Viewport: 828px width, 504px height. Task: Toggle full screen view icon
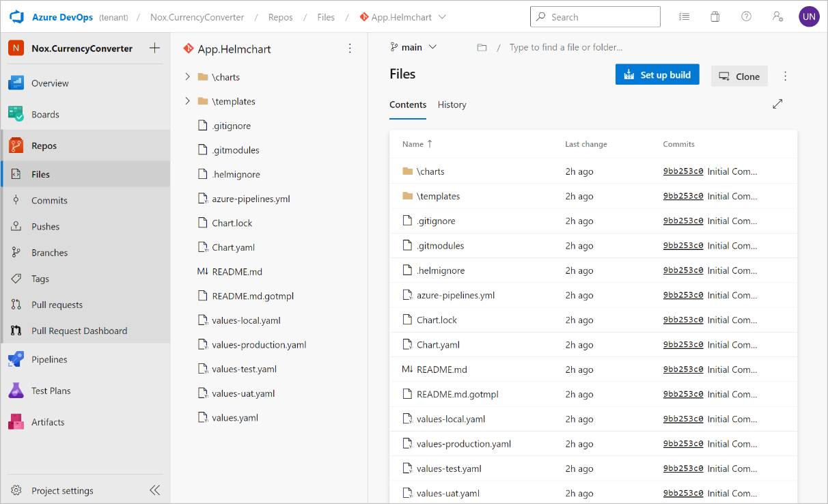click(777, 104)
